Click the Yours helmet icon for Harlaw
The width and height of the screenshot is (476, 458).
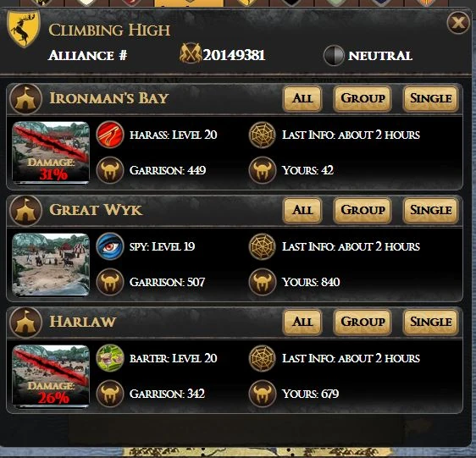(263, 394)
